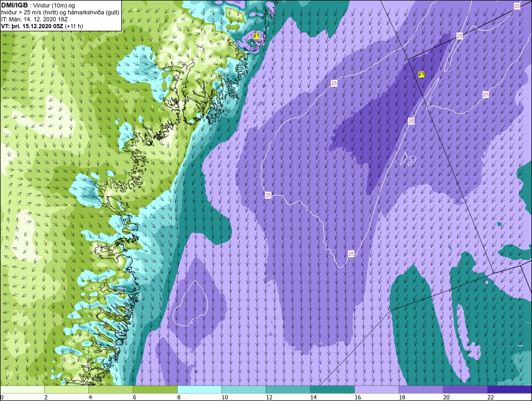Viewport: 532px width, 401px height.
Task: Click the bold DMI/IGB title text
Action: [x=14, y=5]
